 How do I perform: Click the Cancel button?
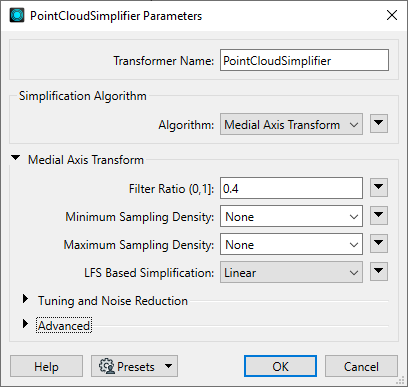click(361, 366)
